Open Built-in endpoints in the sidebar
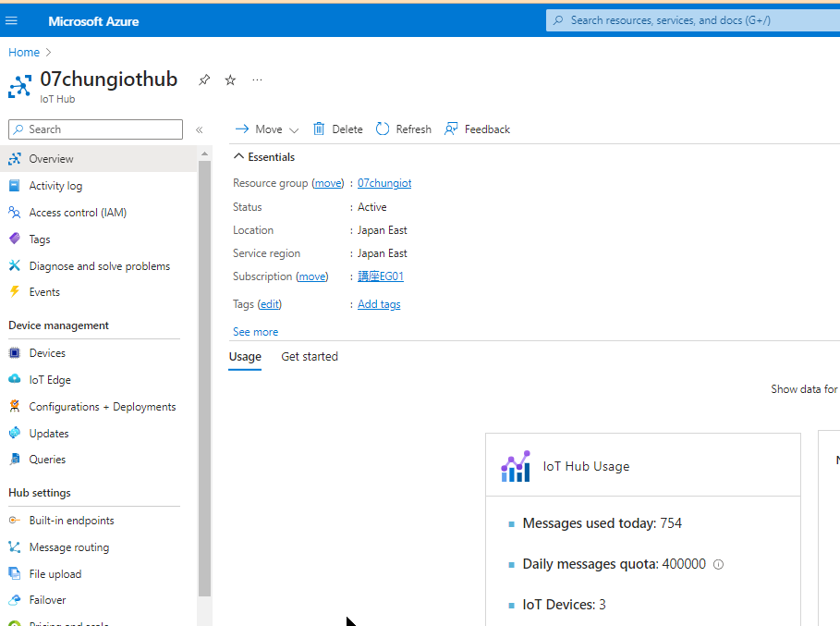 pos(99,520)
